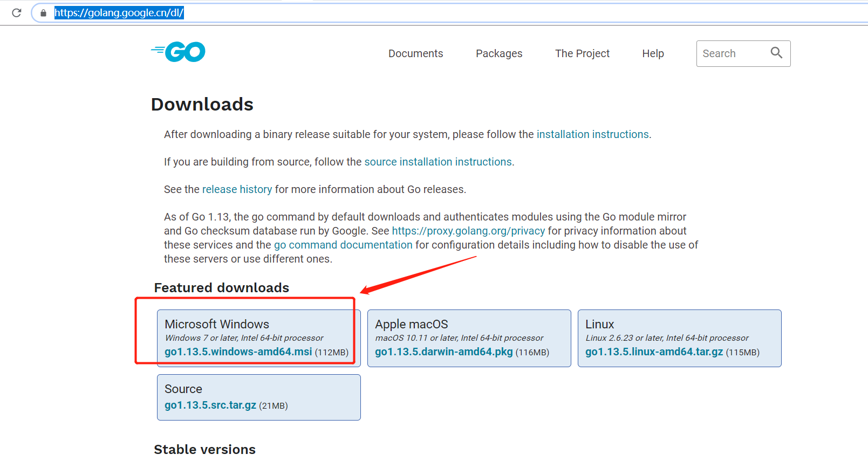Click the magnifier search icon
The image size is (868, 468).
point(776,53)
